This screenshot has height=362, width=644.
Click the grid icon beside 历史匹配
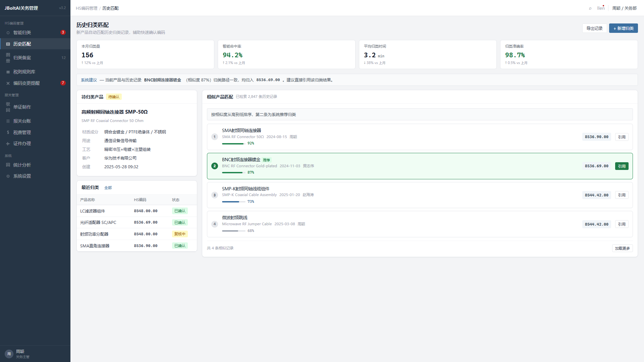tap(8, 44)
